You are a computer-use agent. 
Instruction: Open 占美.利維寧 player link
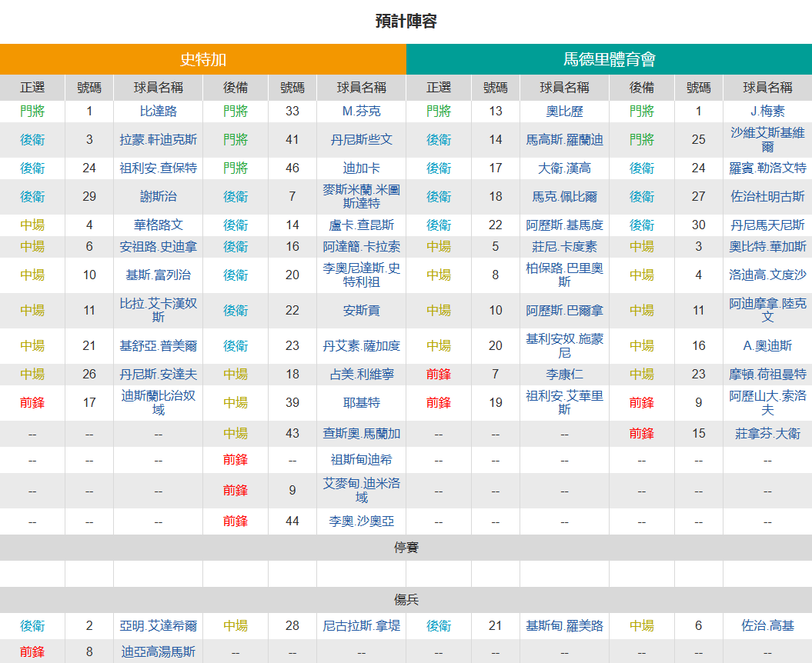pos(362,375)
